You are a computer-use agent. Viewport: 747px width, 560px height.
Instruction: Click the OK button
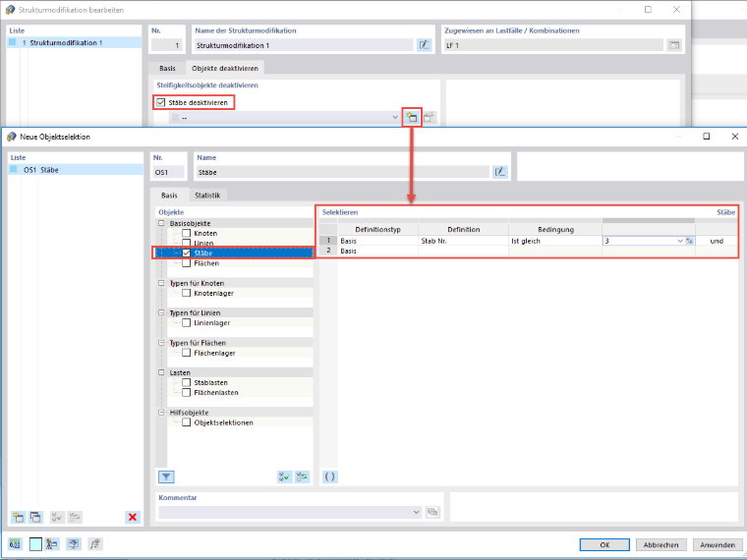pos(604,544)
